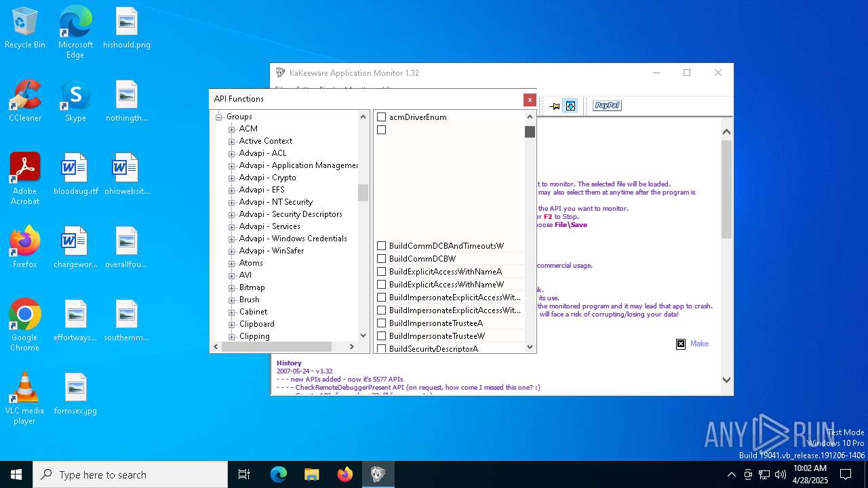This screenshot has height=488, width=868.
Task: Select the AVI tree label
Action: (x=245, y=275)
